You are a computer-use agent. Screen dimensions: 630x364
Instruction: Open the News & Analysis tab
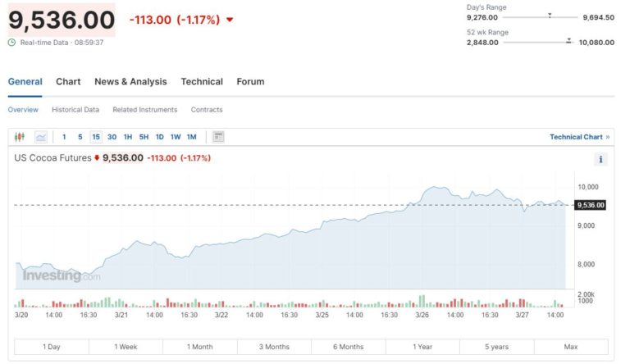(x=130, y=82)
